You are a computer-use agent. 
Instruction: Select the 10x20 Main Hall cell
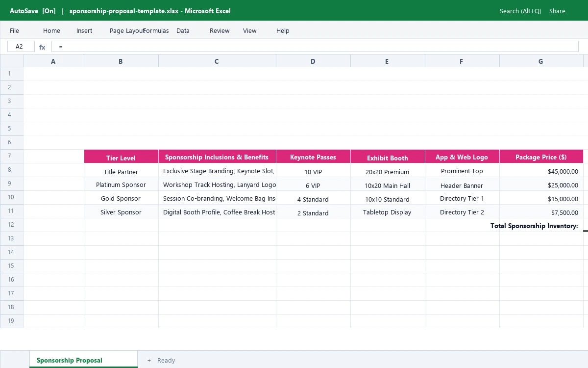pyautogui.click(x=388, y=184)
